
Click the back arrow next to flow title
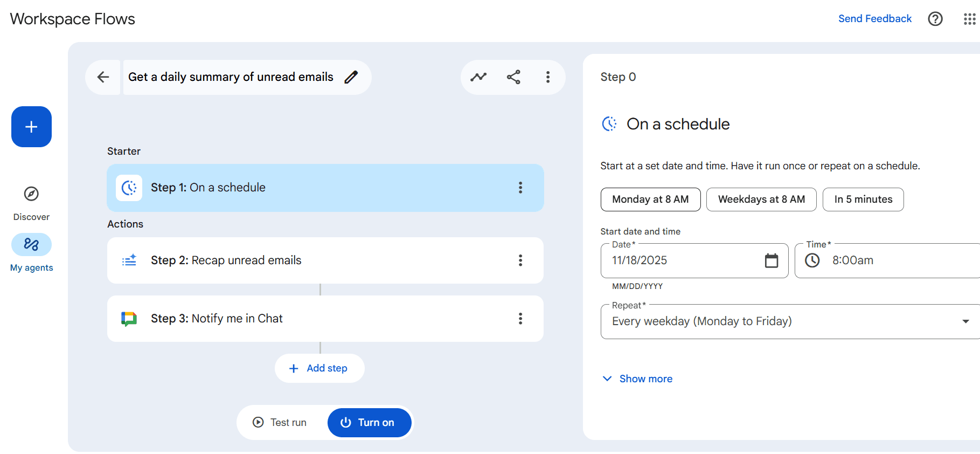103,77
